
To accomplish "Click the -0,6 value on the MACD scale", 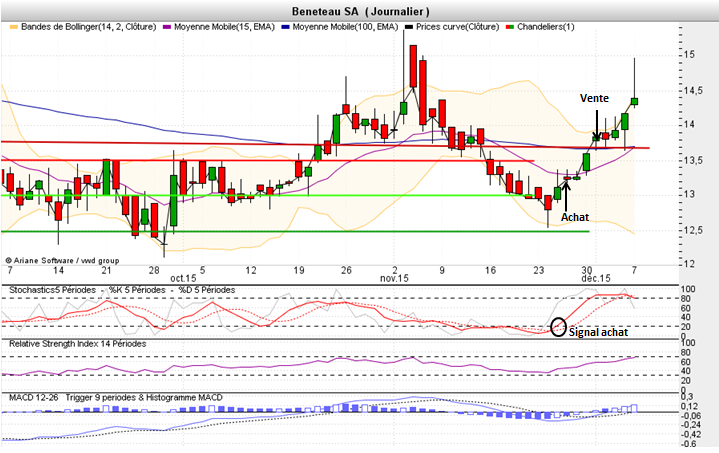I will coord(690,444).
